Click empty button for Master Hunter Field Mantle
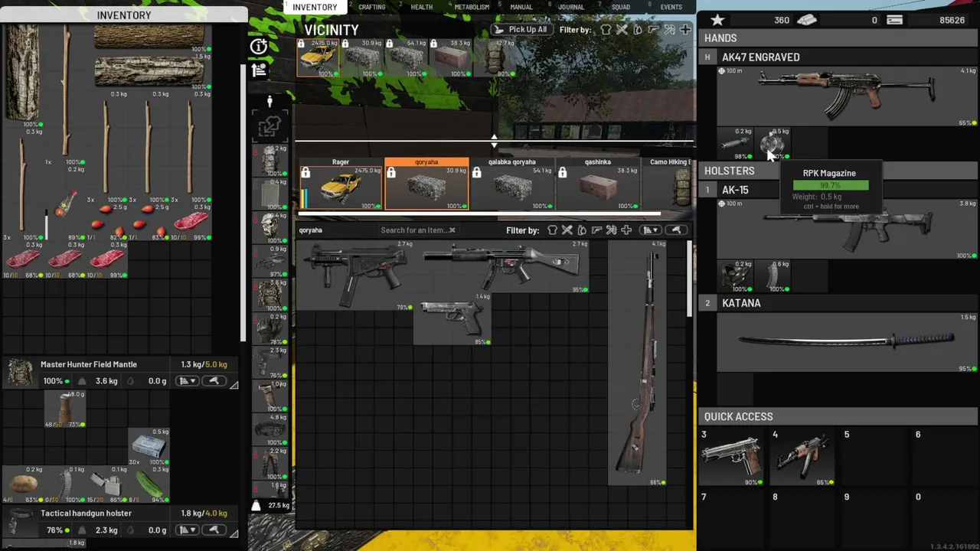 214,381
